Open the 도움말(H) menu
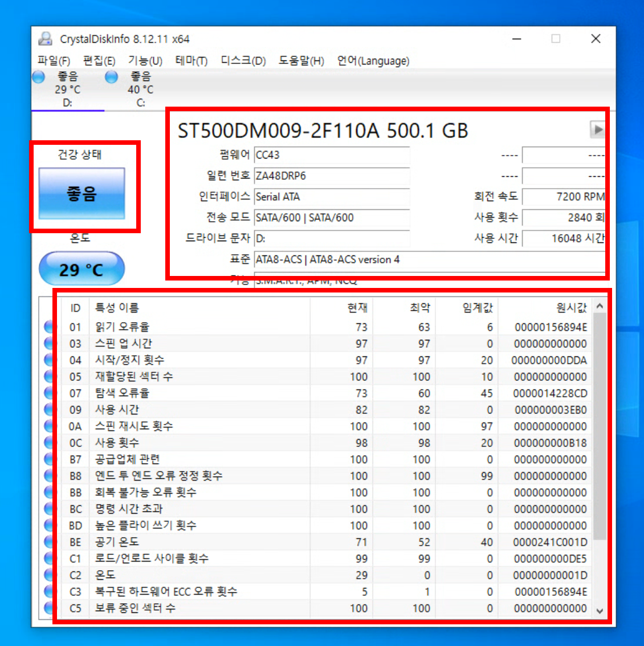Viewport: 644px width, 646px height. (301, 61)
